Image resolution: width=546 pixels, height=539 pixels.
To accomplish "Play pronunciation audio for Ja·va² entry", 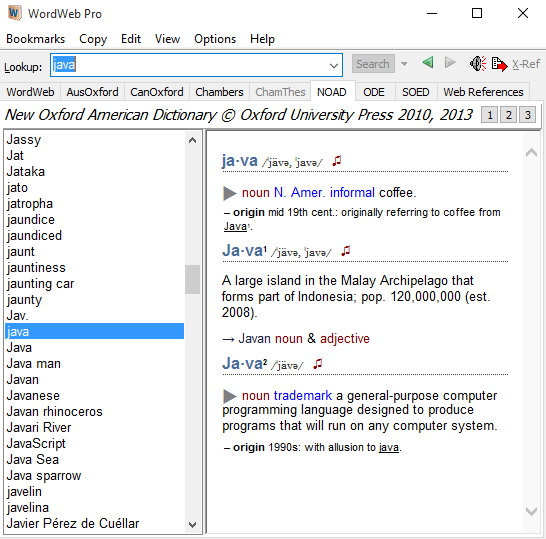I will (x=318, y=364).
